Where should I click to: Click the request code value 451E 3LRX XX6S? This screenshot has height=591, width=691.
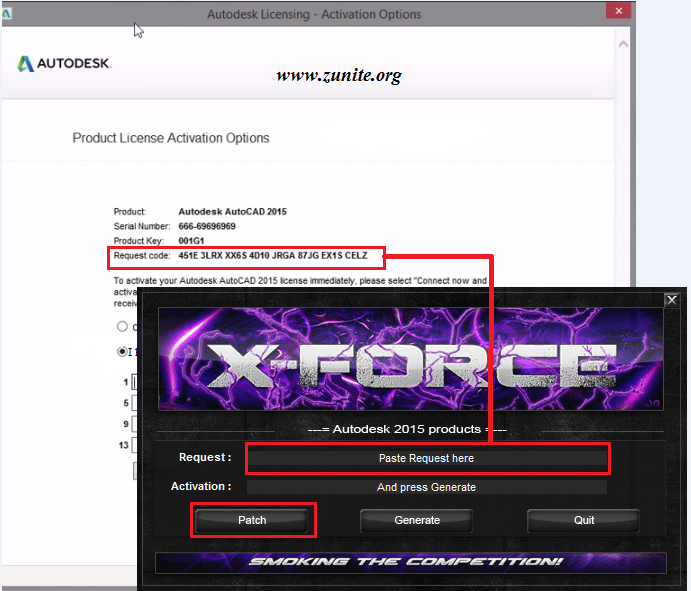pyautogui.click(x=273, y=256)
